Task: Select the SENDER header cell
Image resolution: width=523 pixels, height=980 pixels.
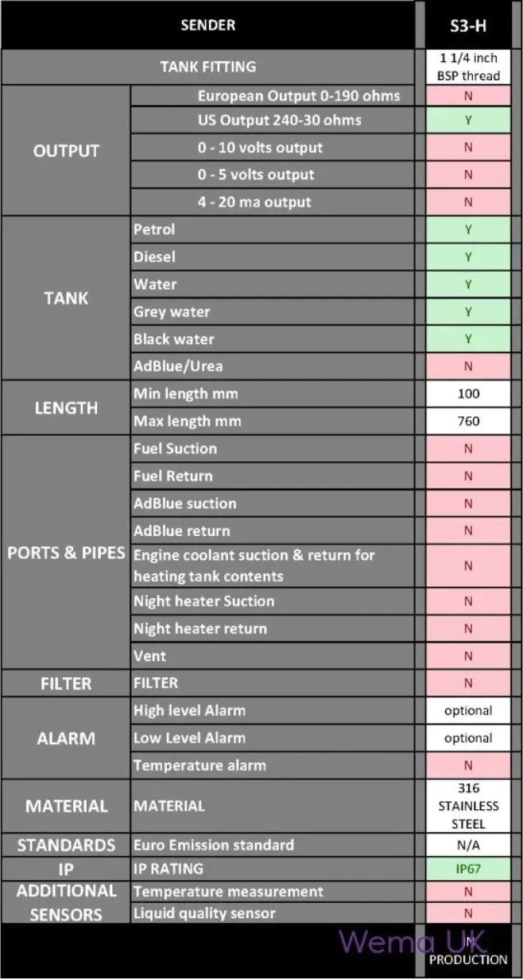Action: [x=208, y=25]
